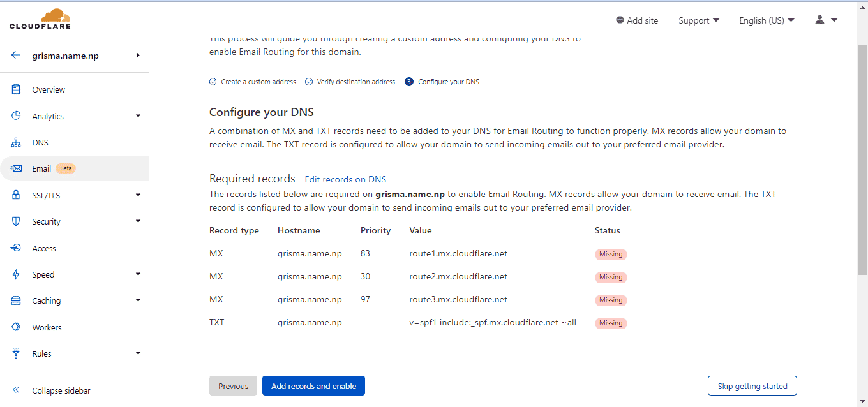The width and height of the screenshot is (868, 407).
Task: Click the Add site link
Action: [637, 20]
